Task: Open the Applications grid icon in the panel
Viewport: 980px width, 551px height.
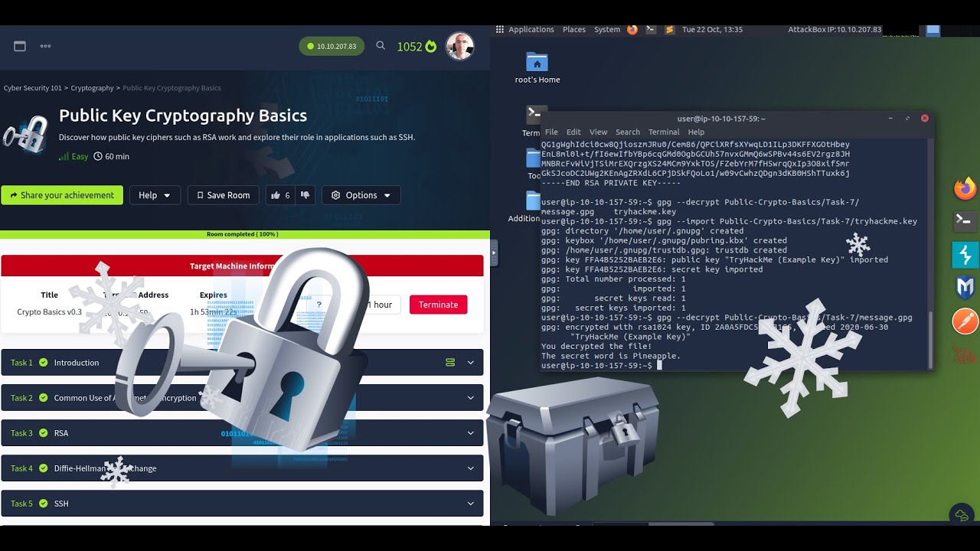Action: (500, 29)
